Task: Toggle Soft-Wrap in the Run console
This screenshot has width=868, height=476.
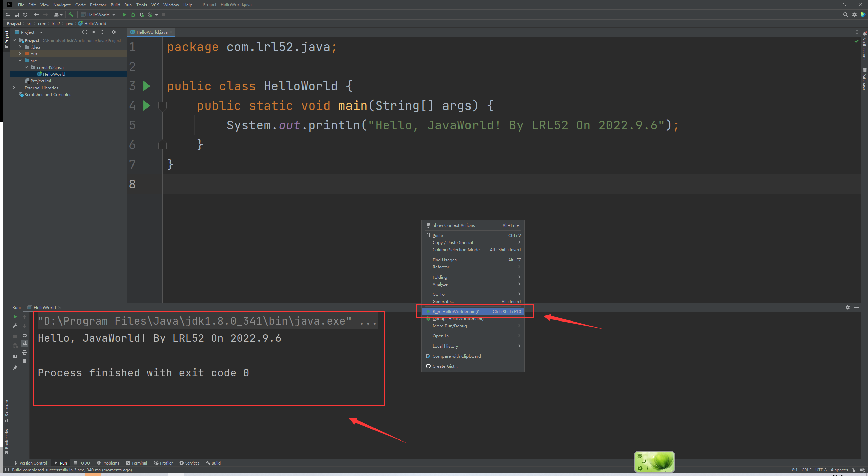Action: (x=25, y=335)
